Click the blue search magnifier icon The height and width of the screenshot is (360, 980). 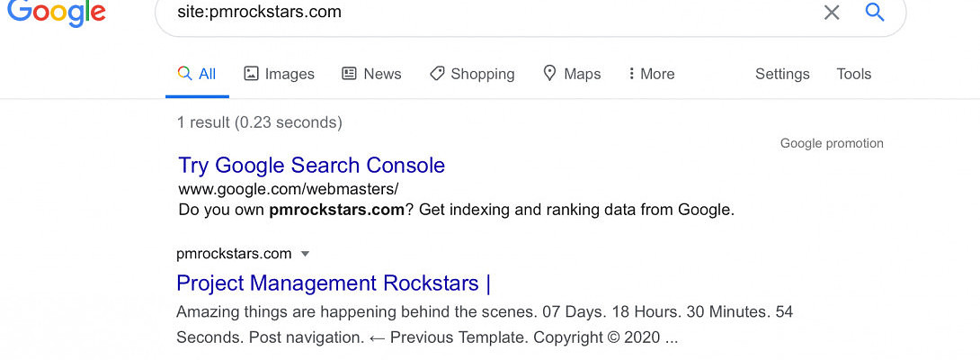[x=874, y=12]
